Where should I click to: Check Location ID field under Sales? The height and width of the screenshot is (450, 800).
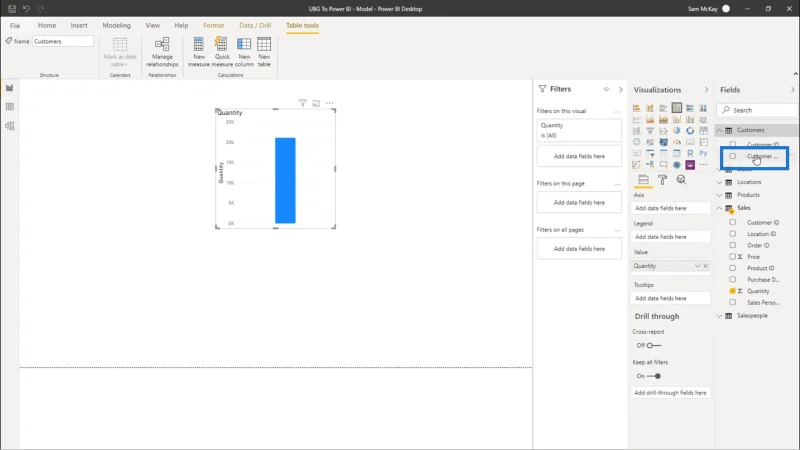(x=733, y=234)
